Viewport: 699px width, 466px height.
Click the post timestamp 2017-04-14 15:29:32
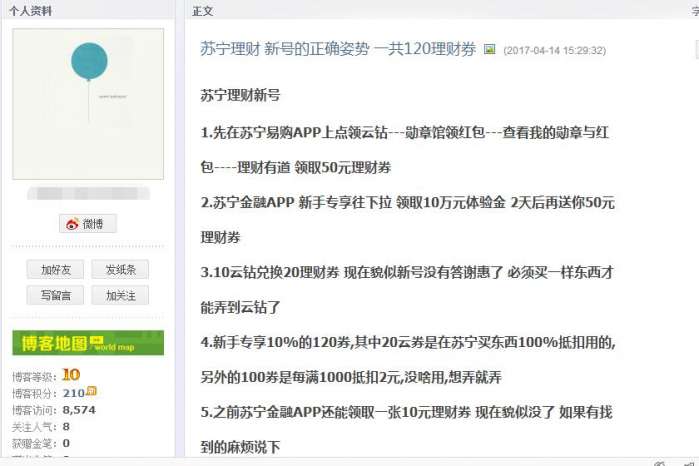point(555,50)
